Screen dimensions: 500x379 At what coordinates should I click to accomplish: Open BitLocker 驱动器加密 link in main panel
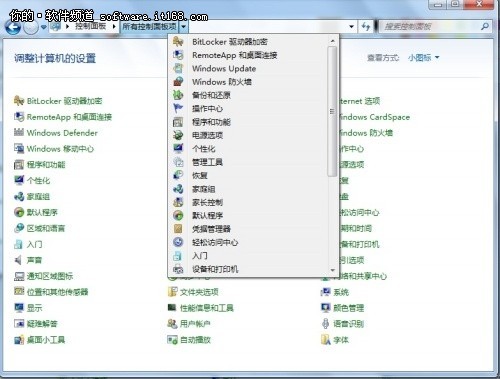[x=64, y=101]
